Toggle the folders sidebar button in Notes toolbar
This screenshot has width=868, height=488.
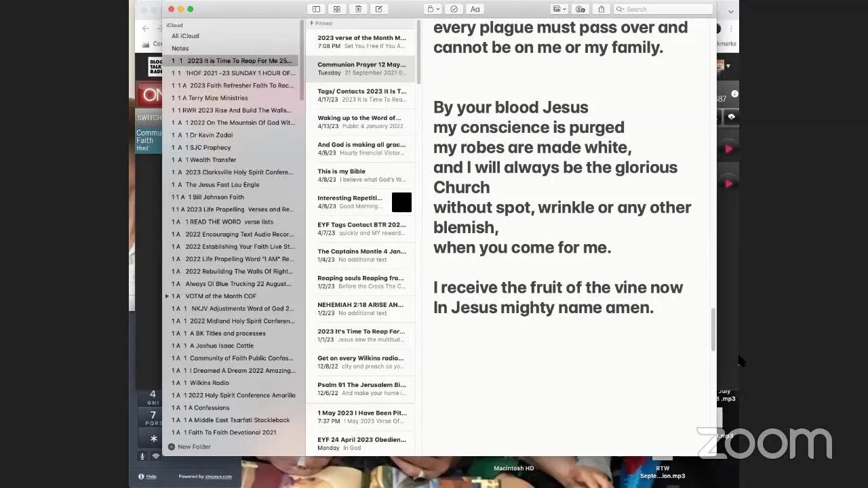(316, 9)
